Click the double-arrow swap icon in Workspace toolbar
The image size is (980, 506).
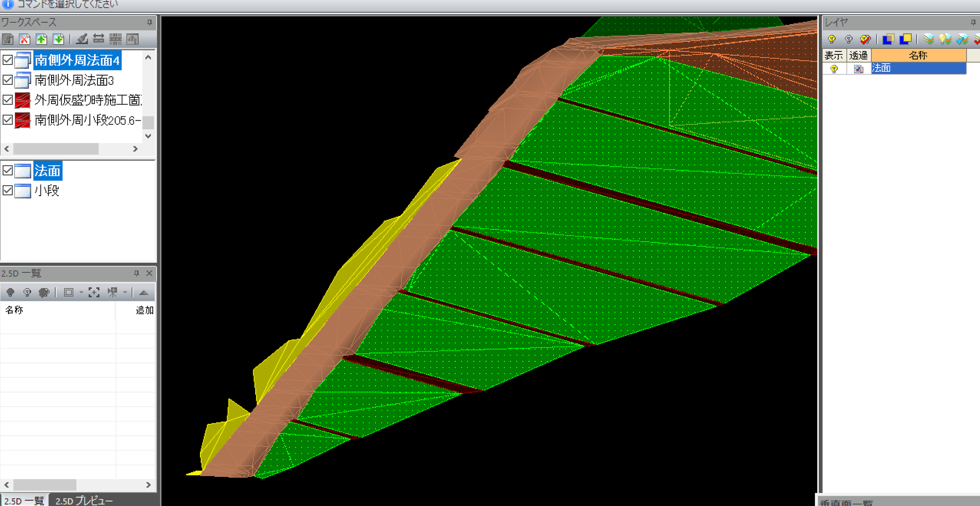[x=99, y=39]
